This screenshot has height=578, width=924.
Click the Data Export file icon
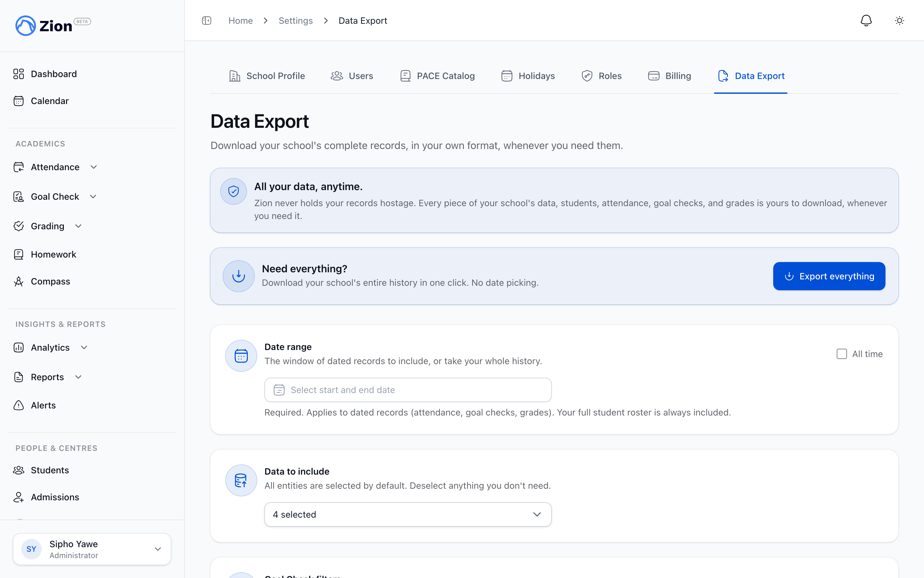[x=723, y=76]
